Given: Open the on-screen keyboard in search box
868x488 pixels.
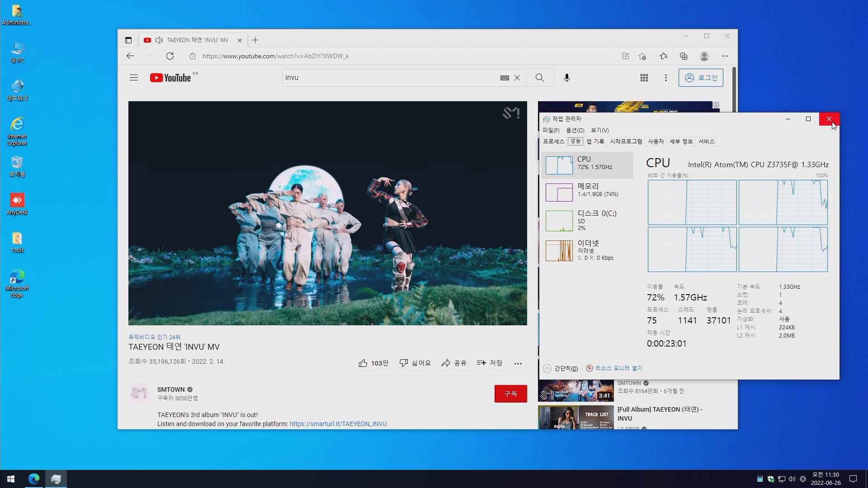Looking at the screenshot, I should coord(505,78).
